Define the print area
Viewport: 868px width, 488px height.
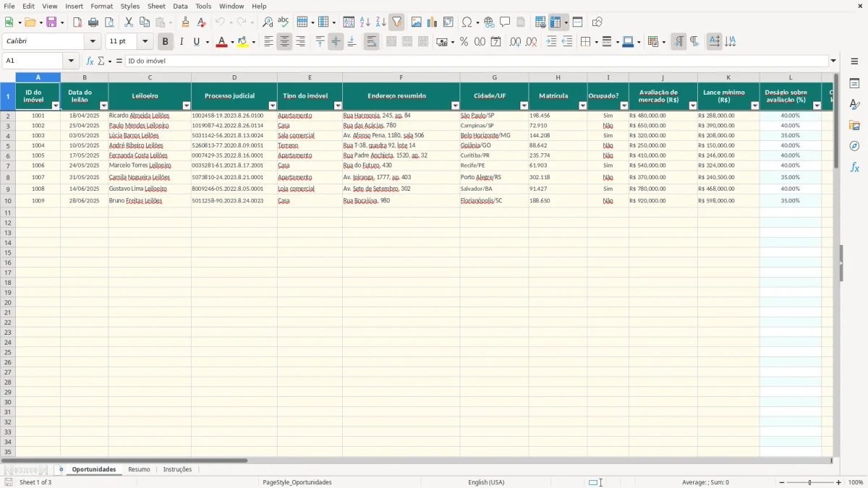[x=540, y=22]
